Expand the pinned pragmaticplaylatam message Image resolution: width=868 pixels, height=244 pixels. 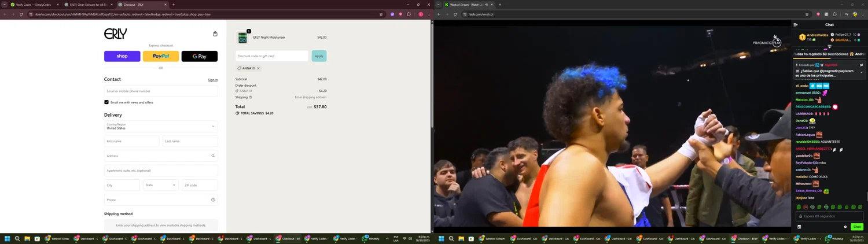pyautogui.click(x=861, y=72)
